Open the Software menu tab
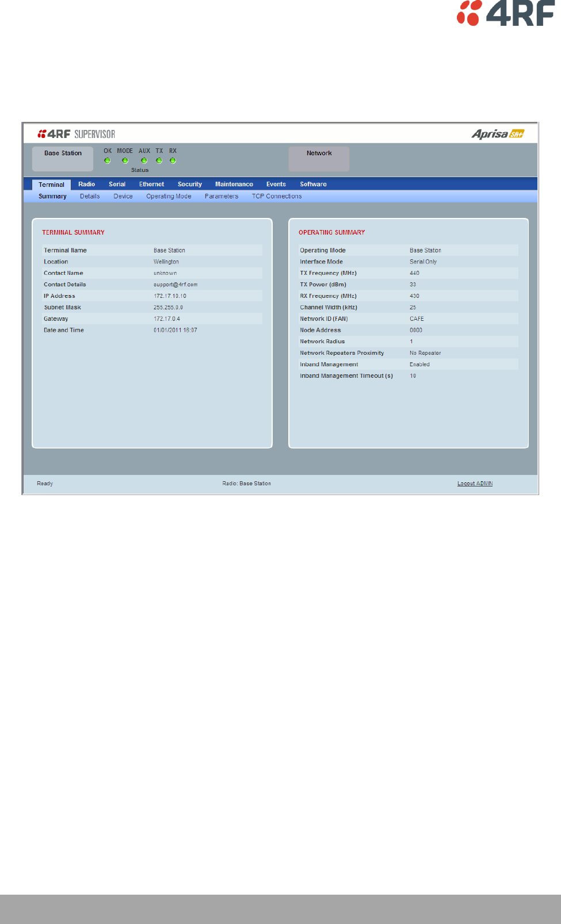The height and width of the screenshot is (924, 561). coord(313,184)
